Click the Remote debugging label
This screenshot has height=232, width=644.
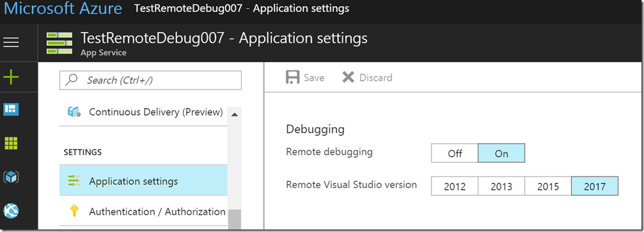point(329,151)
